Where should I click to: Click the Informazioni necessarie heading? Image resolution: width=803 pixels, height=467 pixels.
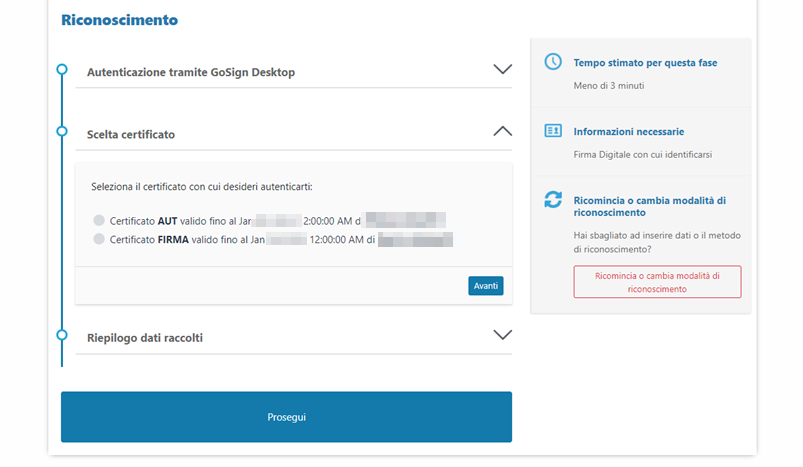coord(628,131)
